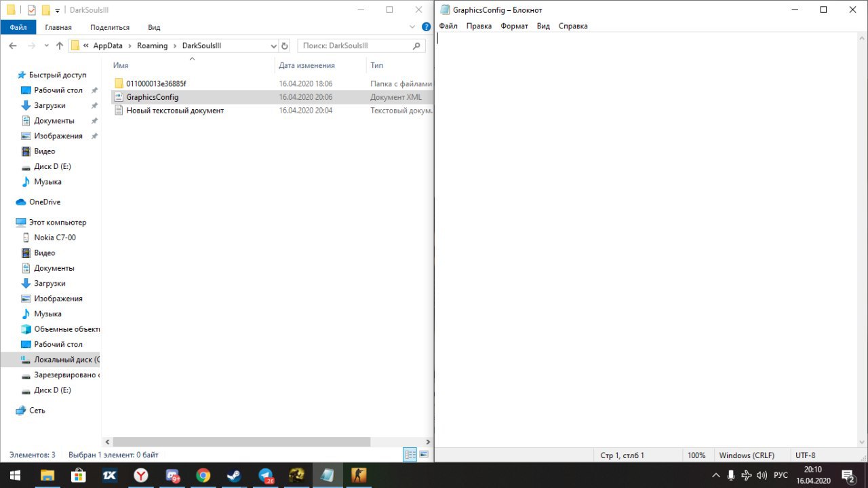Open the address bar history dropdown
Image resolution: width=868 pixels, height=488 pixels.
(x=273, y=46)
